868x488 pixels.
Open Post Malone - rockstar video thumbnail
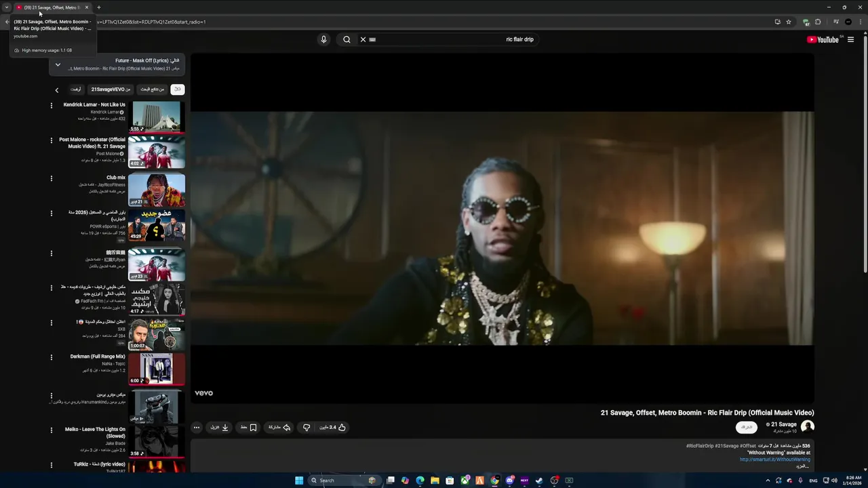[x=157, y=152]
